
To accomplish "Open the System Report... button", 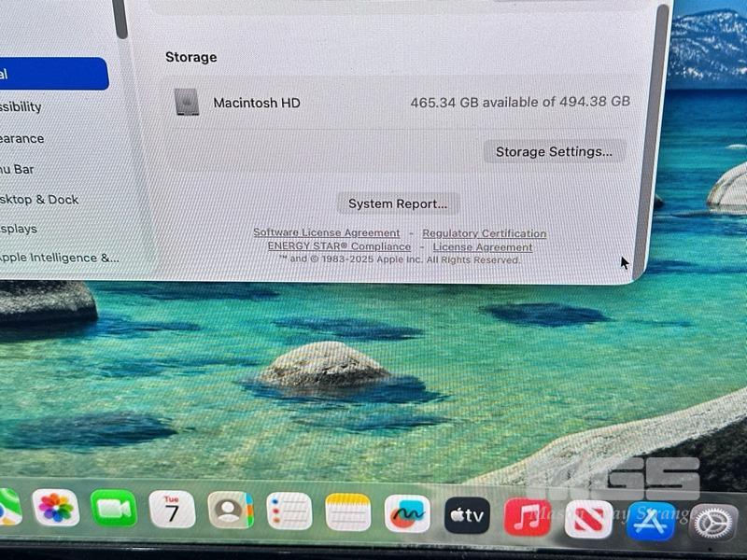I will click(398, 203).
